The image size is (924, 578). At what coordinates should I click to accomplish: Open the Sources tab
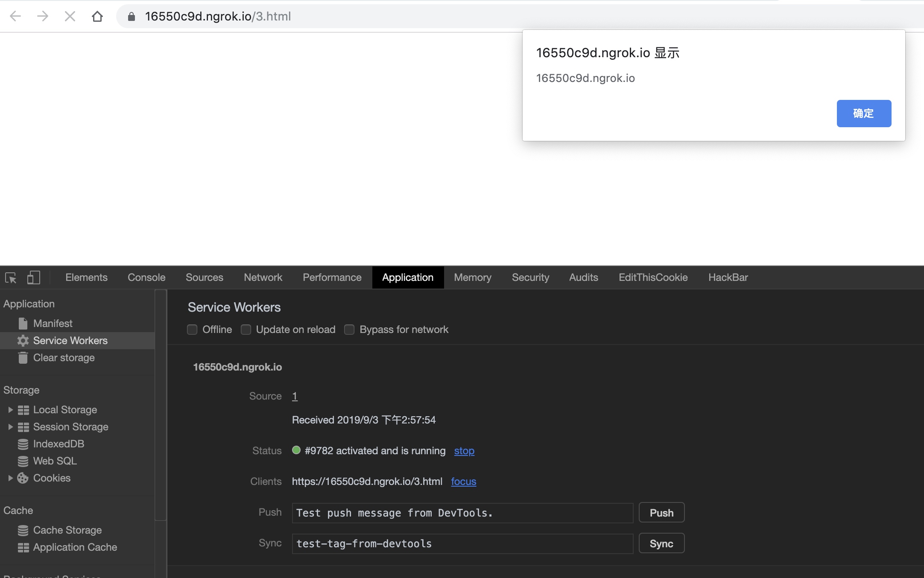205,277
